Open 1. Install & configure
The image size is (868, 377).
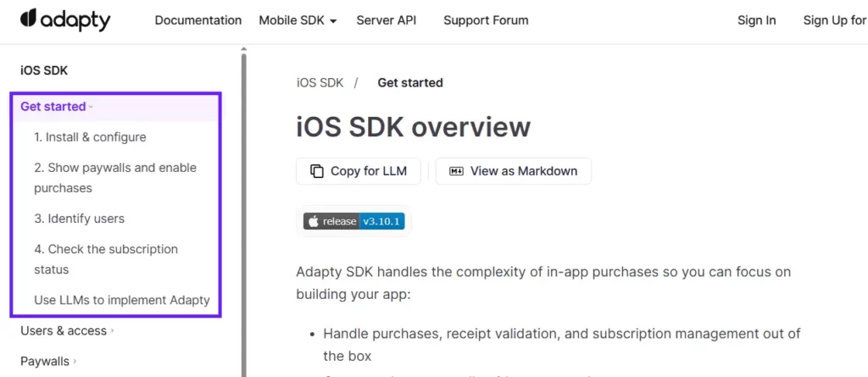click(90, 136)
